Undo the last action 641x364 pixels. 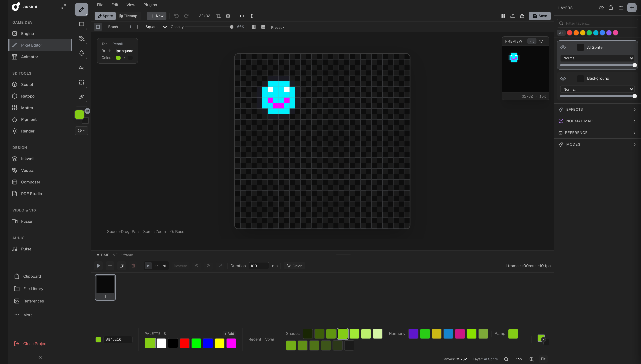click(176, 16)
